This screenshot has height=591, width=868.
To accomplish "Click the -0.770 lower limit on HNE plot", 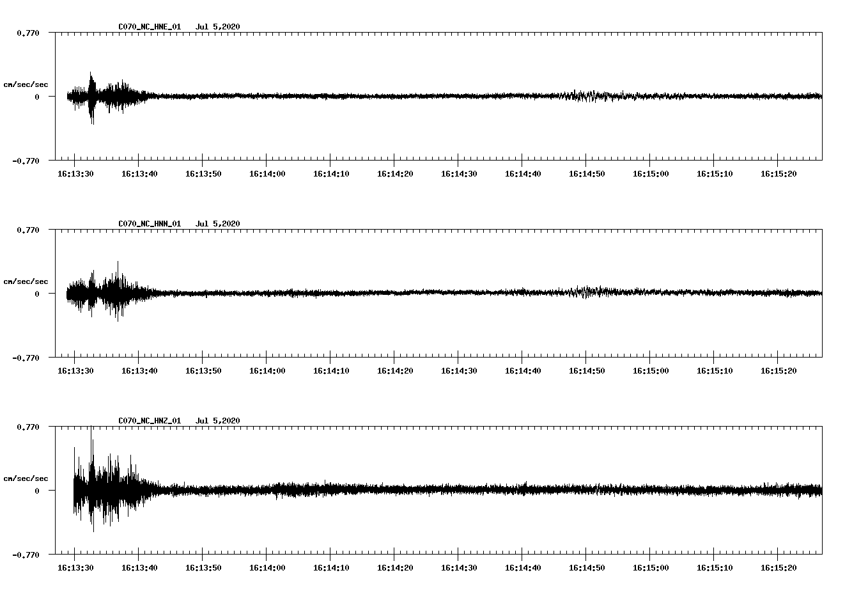I will pos(26,161).
